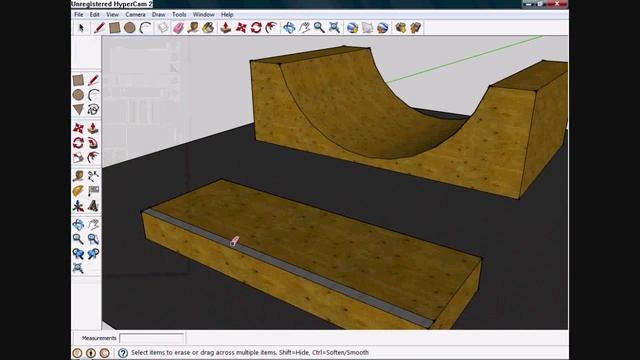The width and height of the screenshot is (640, 360).
Task: Pick the Dimension tool
Action: coord(93,176)
